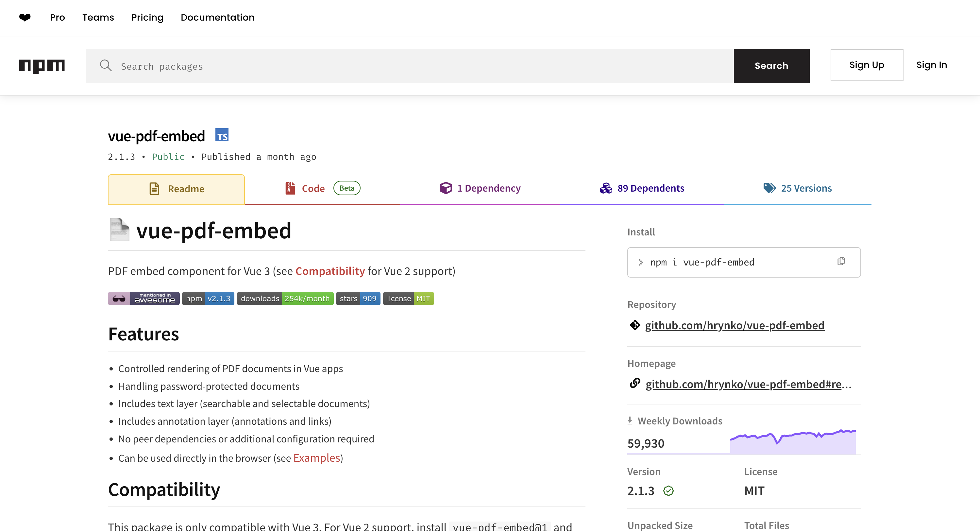Switch to the 89 Dependents tab

click(642, 188)
